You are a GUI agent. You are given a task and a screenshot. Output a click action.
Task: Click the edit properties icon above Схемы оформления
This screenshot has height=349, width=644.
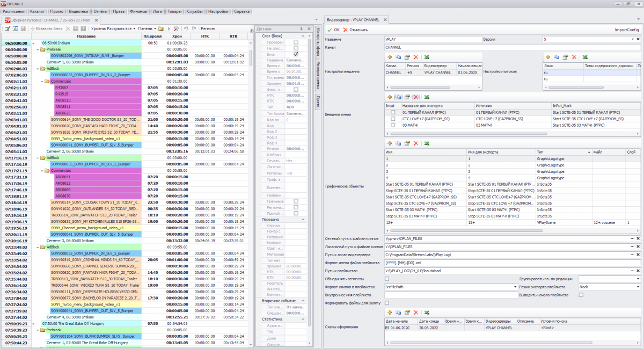(x=407, y=312)
